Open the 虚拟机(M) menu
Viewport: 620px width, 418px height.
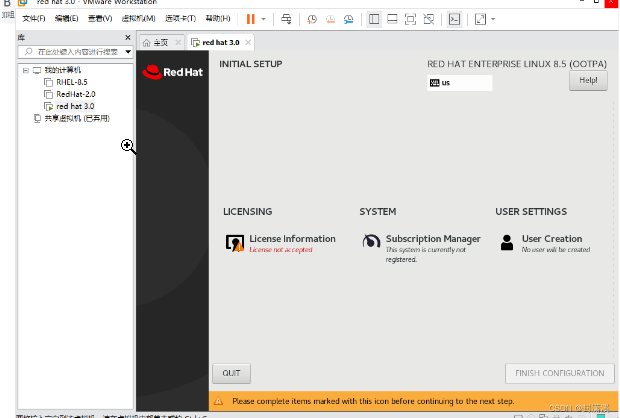(x=138, y=18)
